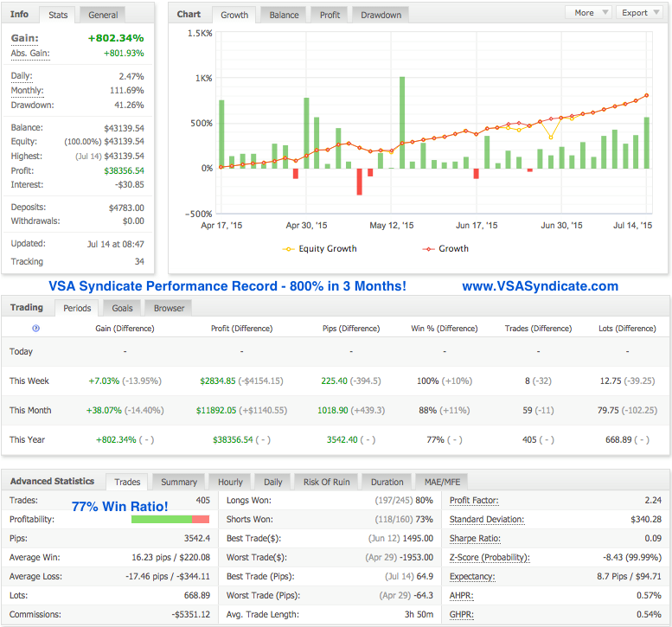Open the Profit chart tab
The image size is (672, 627).
[x=330, y=15]
